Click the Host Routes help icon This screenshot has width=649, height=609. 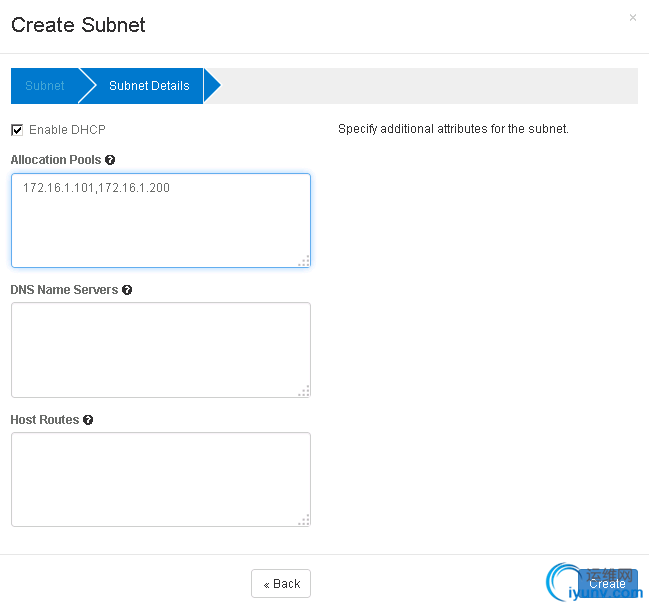point(88,420)
